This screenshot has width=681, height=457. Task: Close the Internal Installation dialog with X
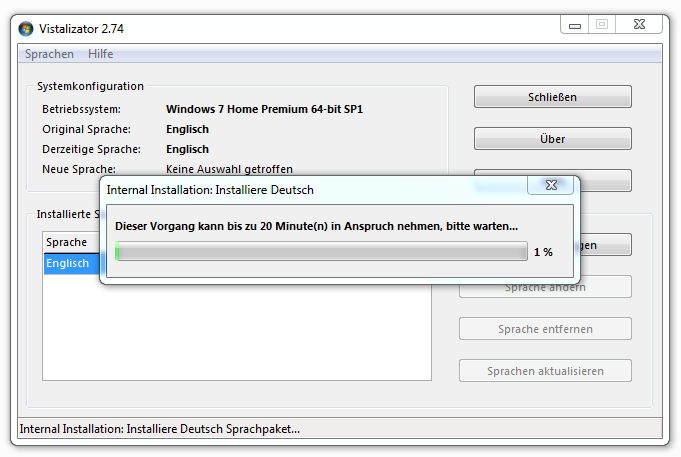coord(551,186)
